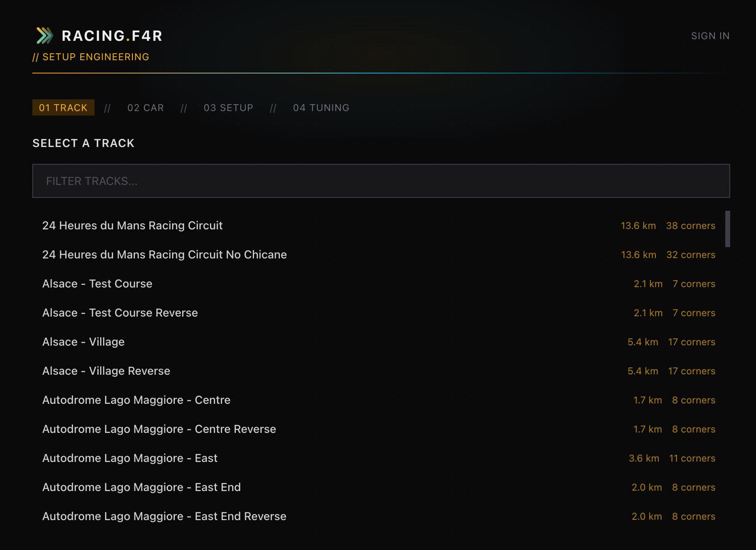Select Autodrome Lago Maggiore - East End Reverse
756x550 pixels.
pos(164,516)
